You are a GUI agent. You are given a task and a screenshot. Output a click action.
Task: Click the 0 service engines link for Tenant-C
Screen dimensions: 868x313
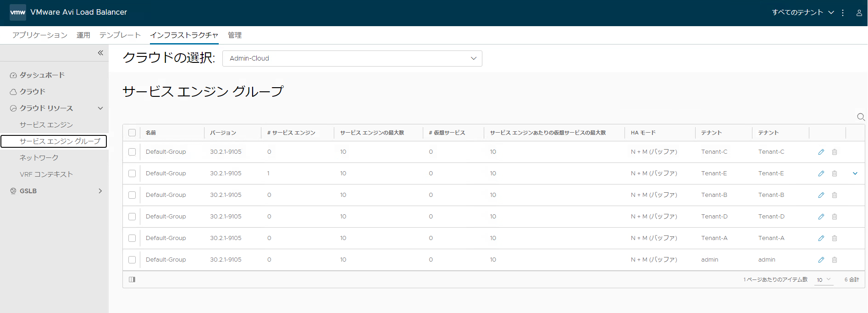tap(269, 152)
